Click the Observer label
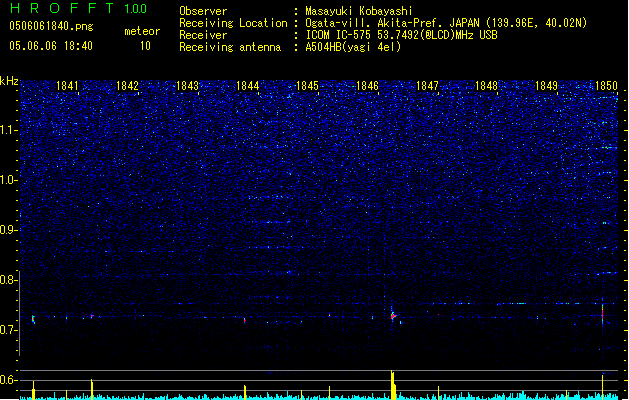This screenshot has height=400, width=629. point(203,11)
